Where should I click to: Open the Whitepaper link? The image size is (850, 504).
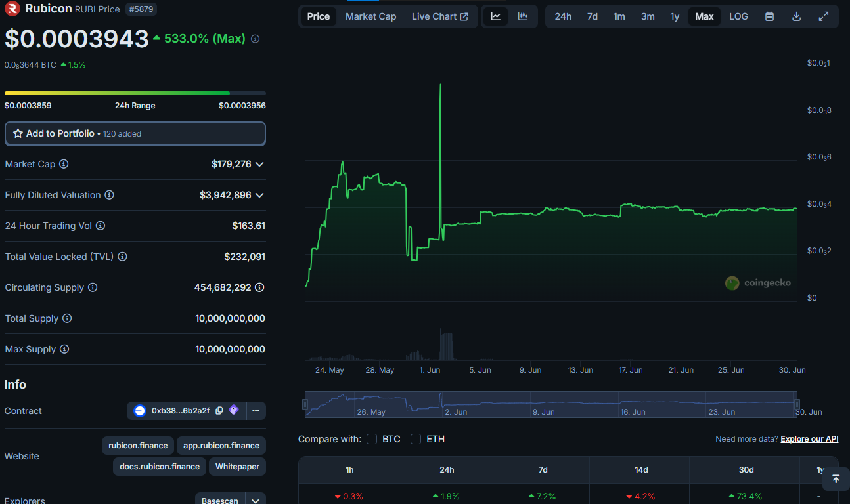(x=238, y=467)
